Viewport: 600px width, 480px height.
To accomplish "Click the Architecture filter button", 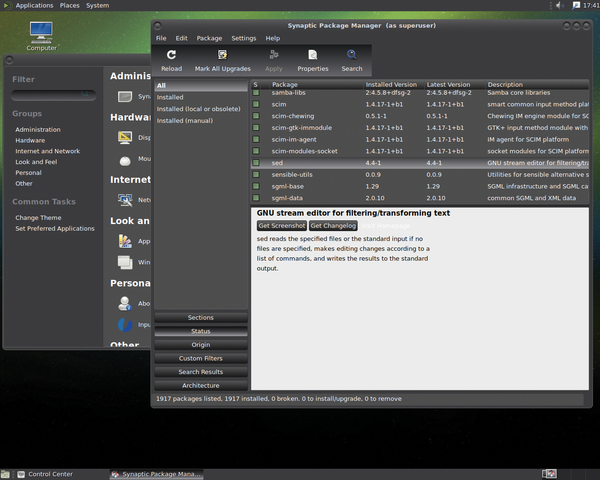I will click(x=201, y=385).
